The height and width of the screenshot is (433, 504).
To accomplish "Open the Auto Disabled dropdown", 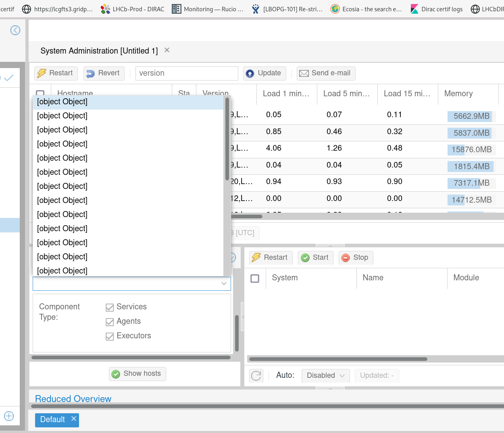I will (x=325, y=375).
